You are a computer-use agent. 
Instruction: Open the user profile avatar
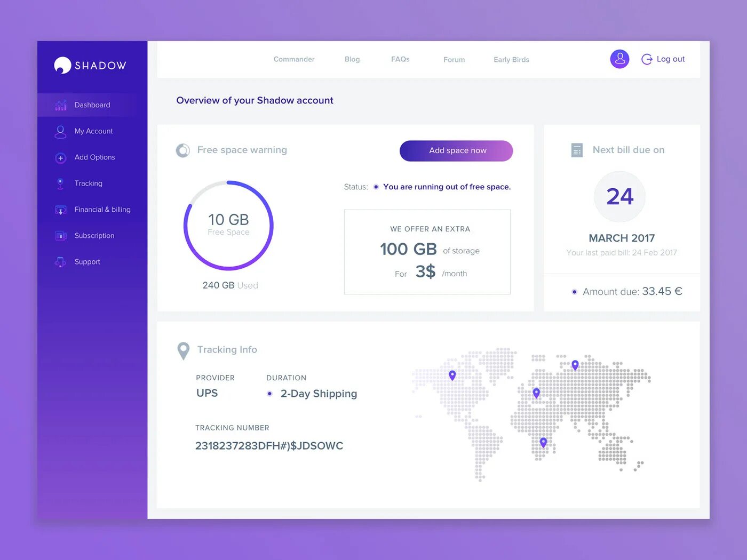pos(619,59)
